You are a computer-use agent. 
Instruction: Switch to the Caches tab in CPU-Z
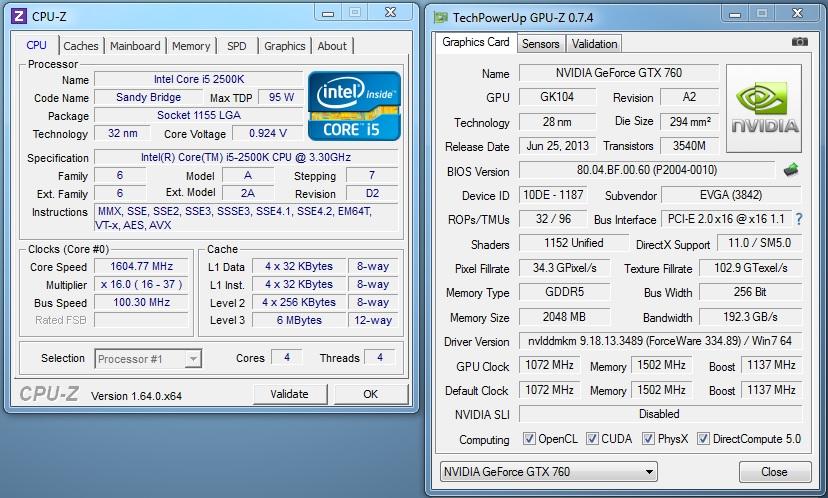coord(81,46)
